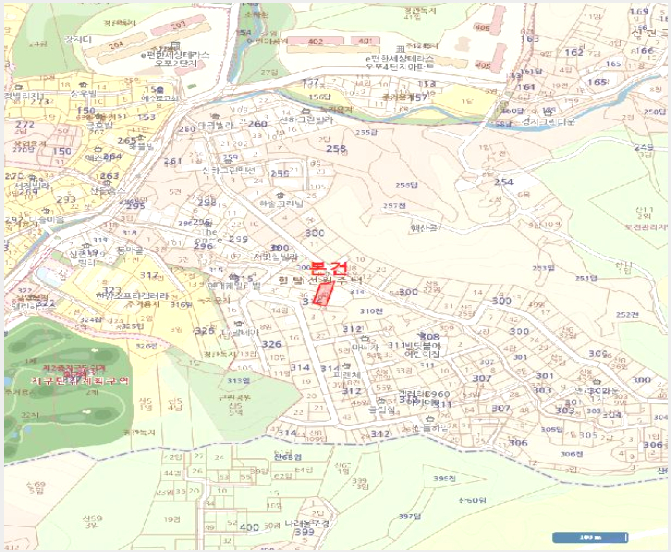Click building '204' on the map
Image resolution: width=671 pixels, height=552 pixels.
[116, 44]
